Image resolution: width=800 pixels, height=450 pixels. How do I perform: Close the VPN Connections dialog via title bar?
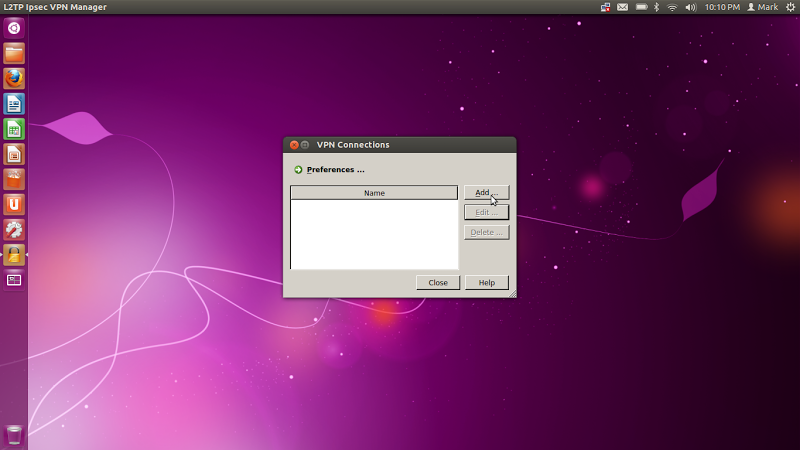click(294, 145)
